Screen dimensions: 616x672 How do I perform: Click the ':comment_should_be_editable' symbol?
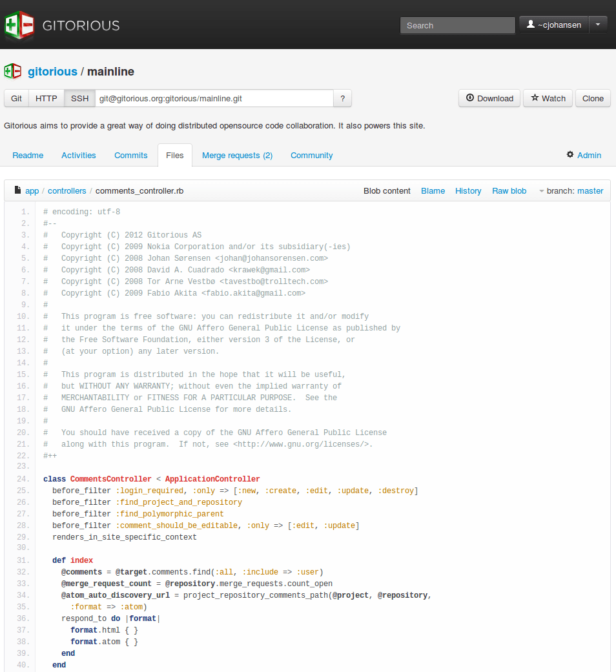click(x=177, y=525)
